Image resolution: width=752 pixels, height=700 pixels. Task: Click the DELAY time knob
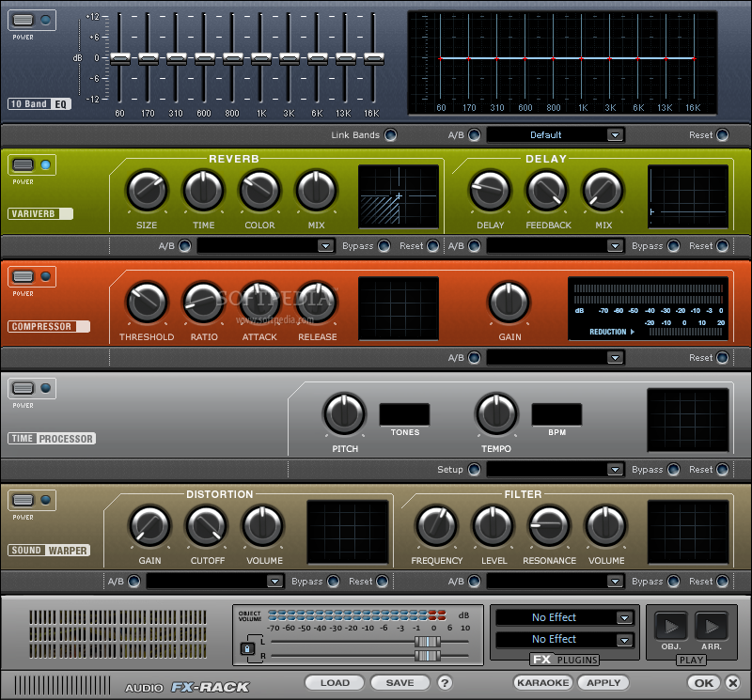tap(490, 191)
